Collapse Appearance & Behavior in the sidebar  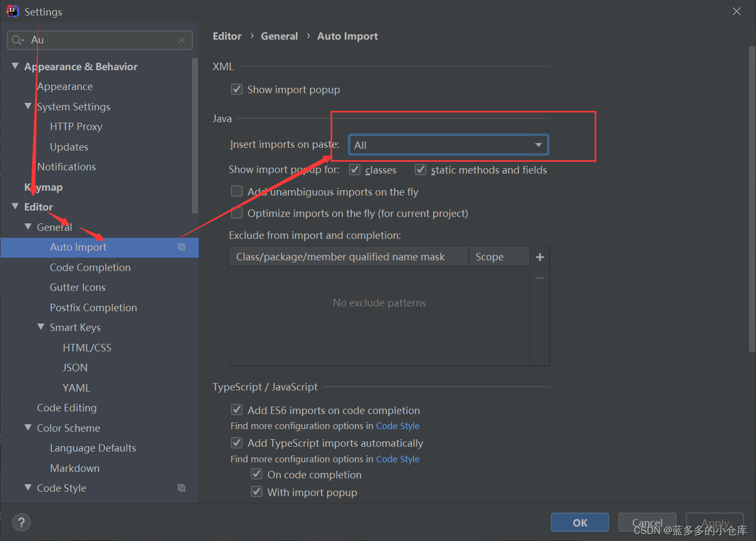point(14,66)
